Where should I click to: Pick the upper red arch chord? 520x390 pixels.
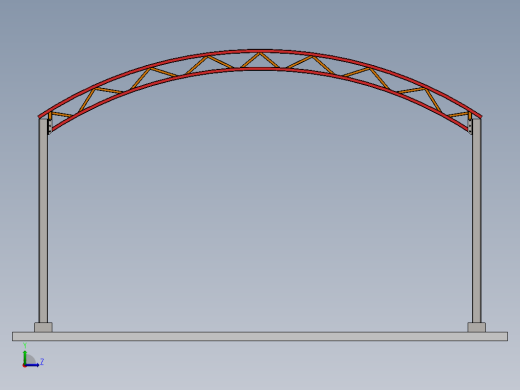click(x=260, y=51)
